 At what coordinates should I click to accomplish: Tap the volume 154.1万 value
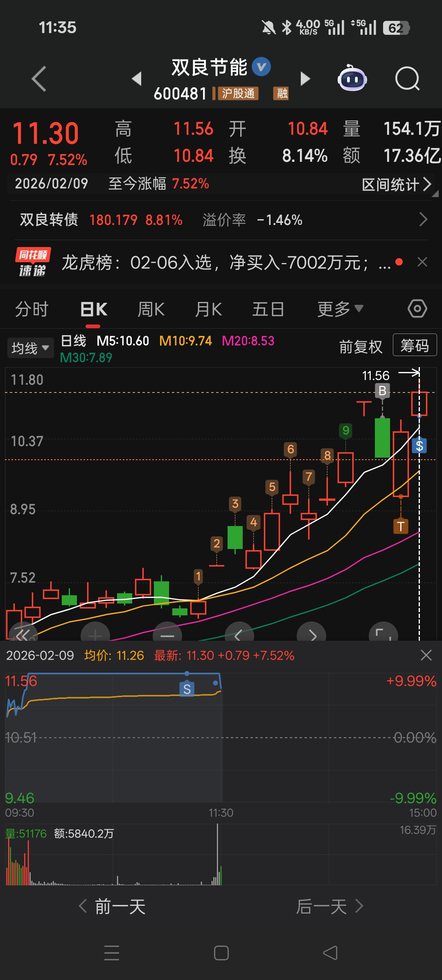point(412,129)
